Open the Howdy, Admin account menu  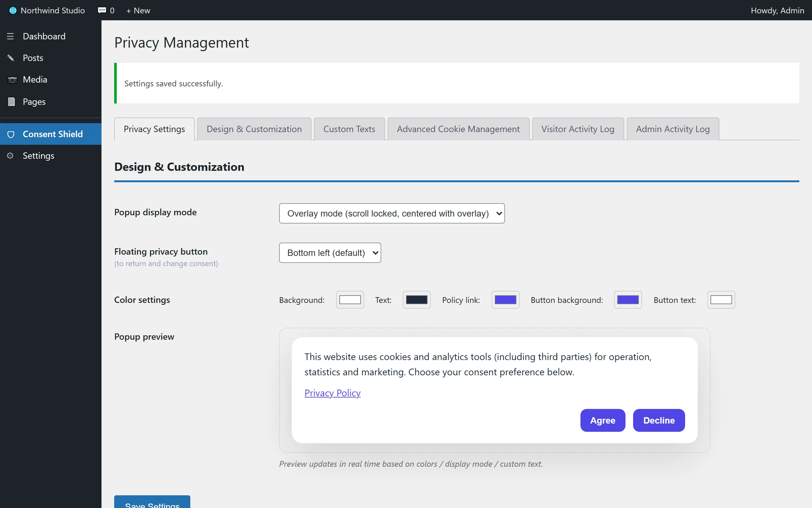tap(777, 10)
